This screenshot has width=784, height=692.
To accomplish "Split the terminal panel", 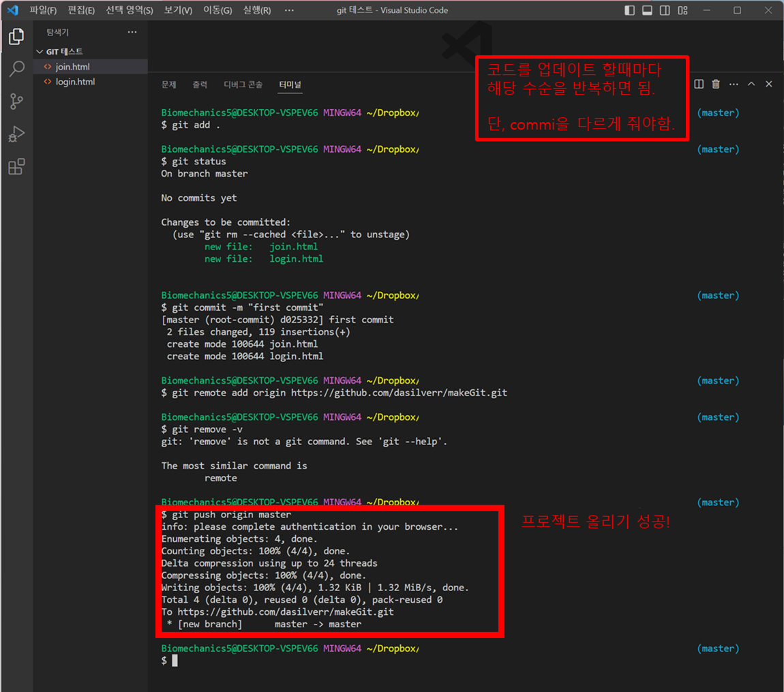I will click(x=699, y=84).
